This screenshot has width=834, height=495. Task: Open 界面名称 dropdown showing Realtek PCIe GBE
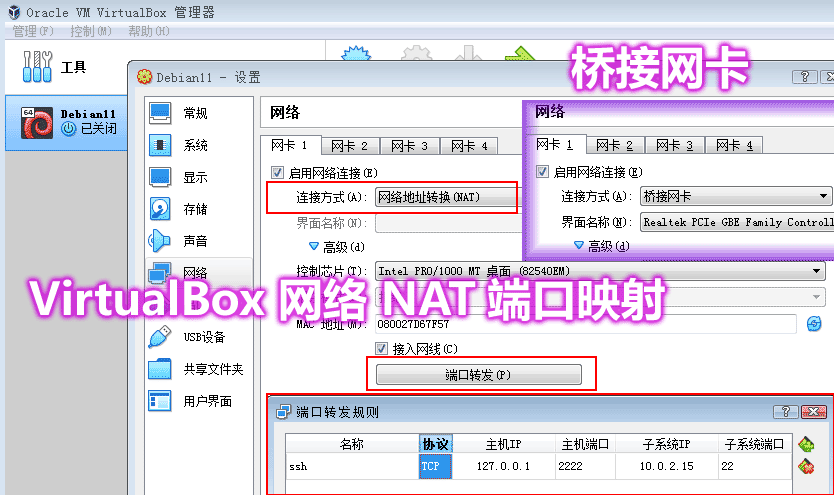[737, 222]
